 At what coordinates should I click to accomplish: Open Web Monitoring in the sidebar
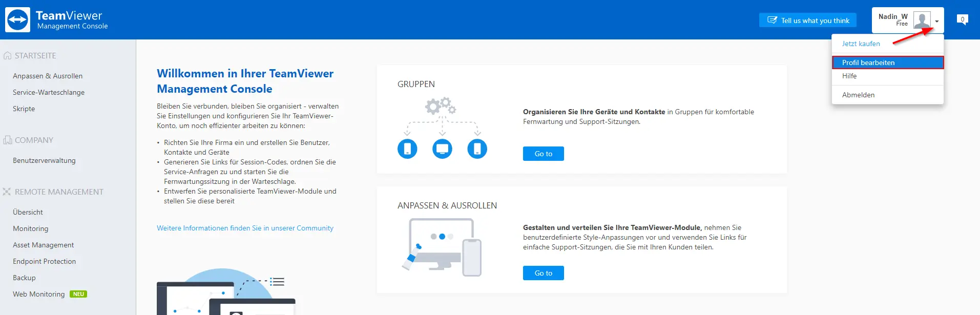pyautogui.click(x=39, y=294)
